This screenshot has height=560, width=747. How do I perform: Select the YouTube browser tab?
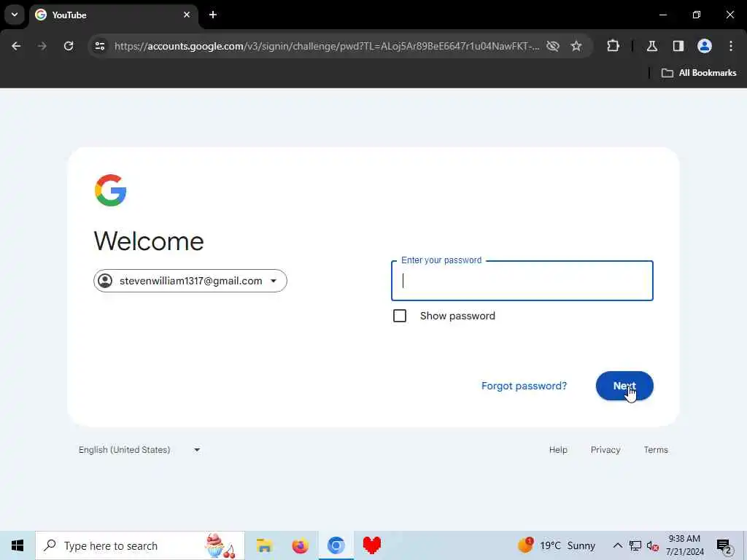(113, 15)
